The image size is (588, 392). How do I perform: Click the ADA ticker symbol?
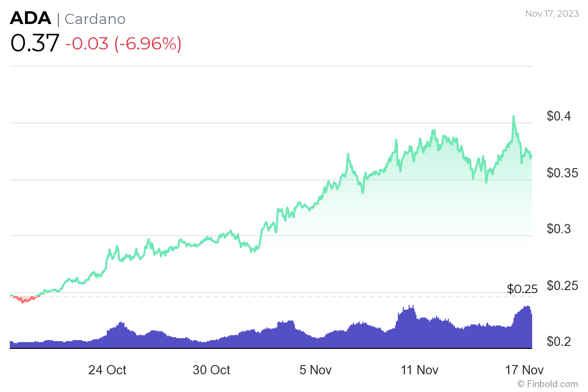click(x=30, y=19)
